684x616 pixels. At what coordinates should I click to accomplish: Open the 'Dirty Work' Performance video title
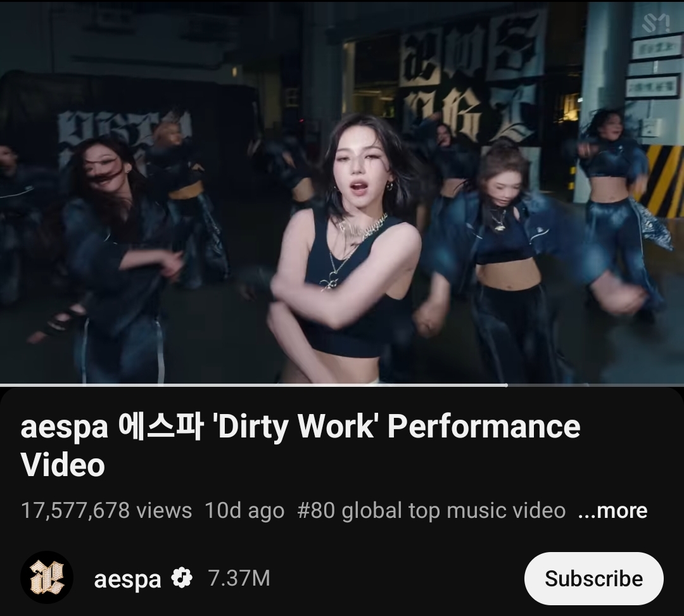(300, 445)
